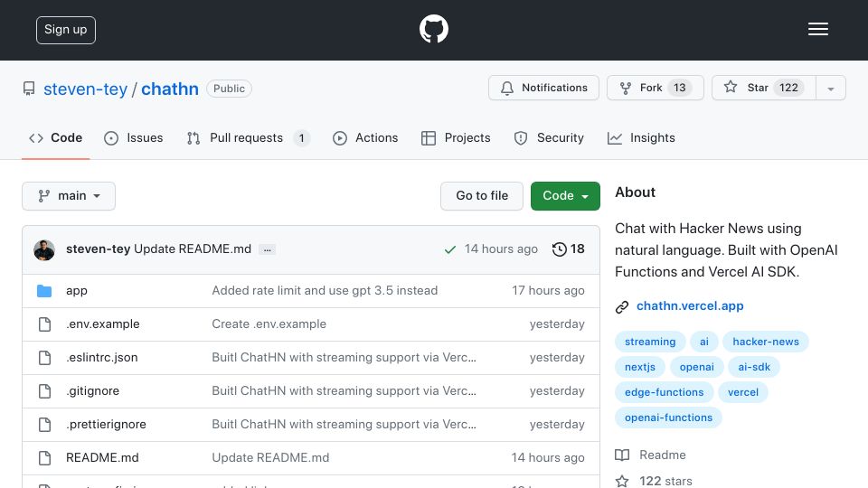Open the chathn repository name link
Screen dimensions: 868x488
click(x=170, y=89)
